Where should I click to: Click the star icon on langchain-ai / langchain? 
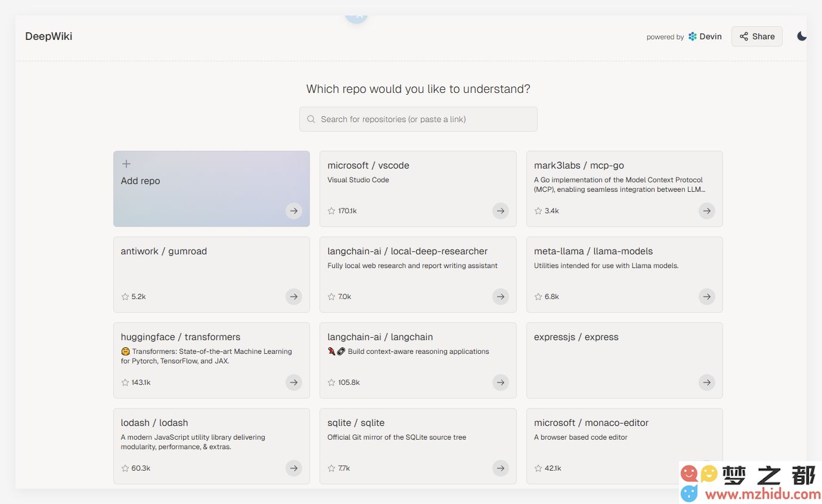331,382
